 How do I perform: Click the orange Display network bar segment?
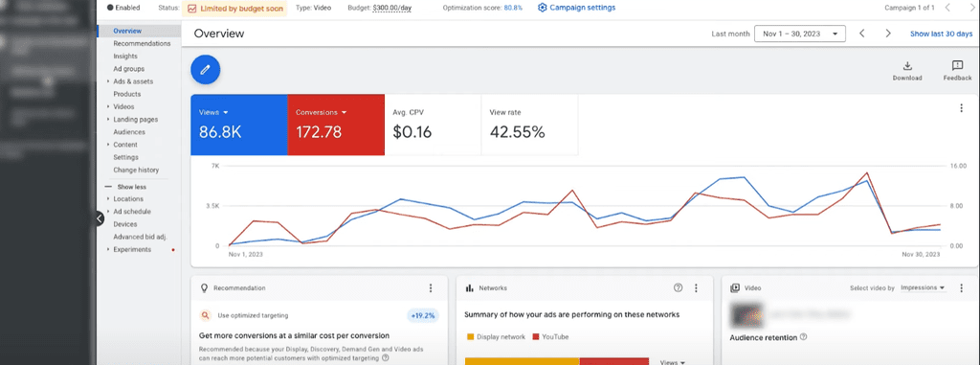[522, 361]
